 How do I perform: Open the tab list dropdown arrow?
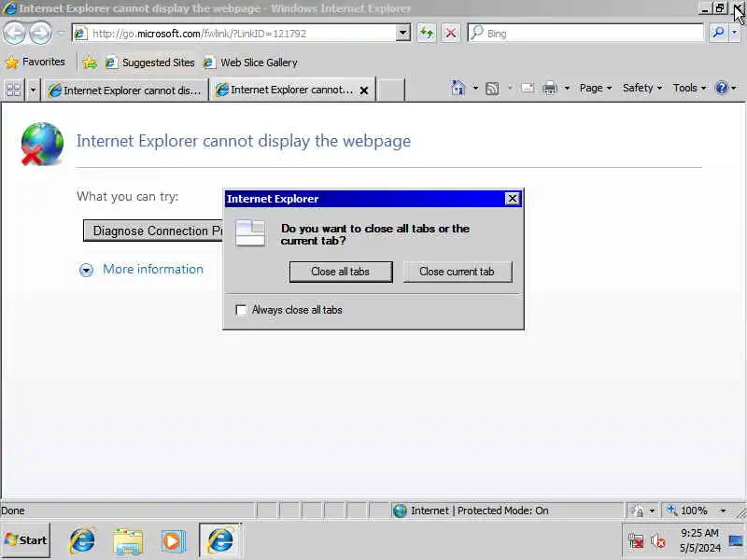coord(33,90)
